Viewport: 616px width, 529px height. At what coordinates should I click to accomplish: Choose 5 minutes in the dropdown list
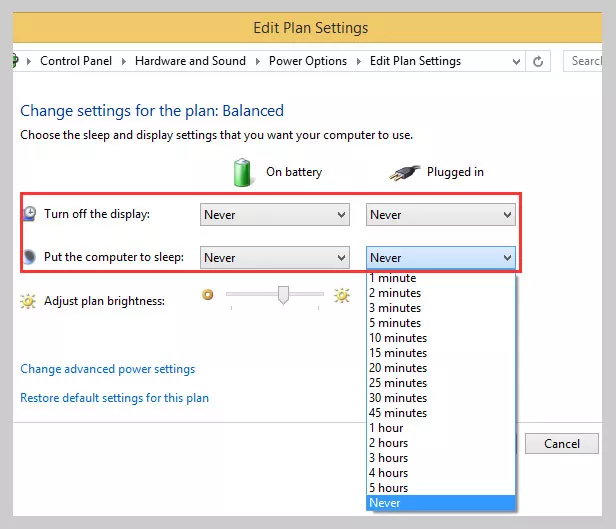(440, 323)
